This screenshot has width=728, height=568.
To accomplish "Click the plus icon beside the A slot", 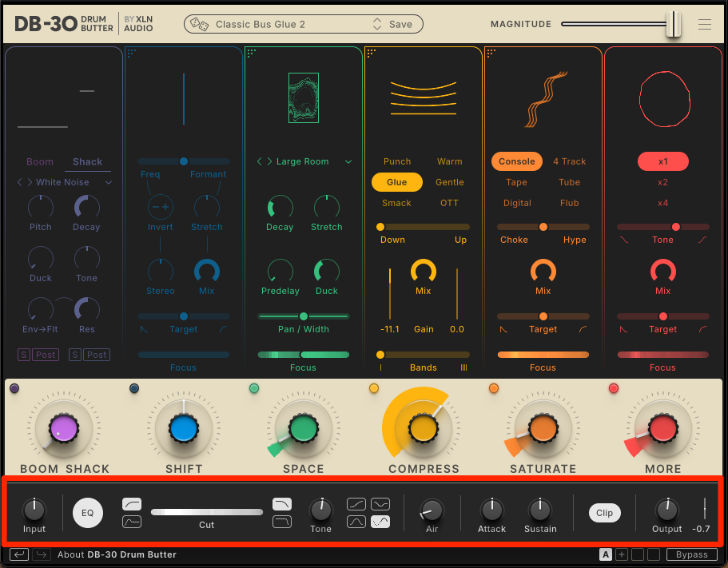I will 622,554.
